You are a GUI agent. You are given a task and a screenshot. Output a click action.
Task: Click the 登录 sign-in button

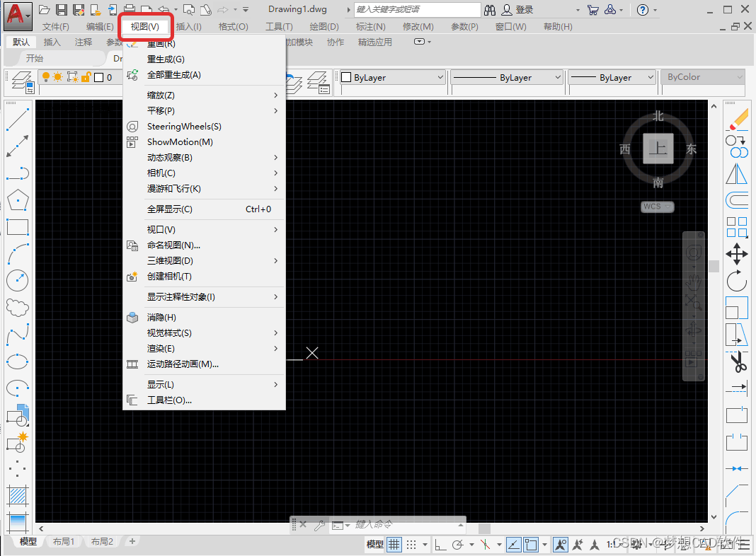[x=517, y=10]
